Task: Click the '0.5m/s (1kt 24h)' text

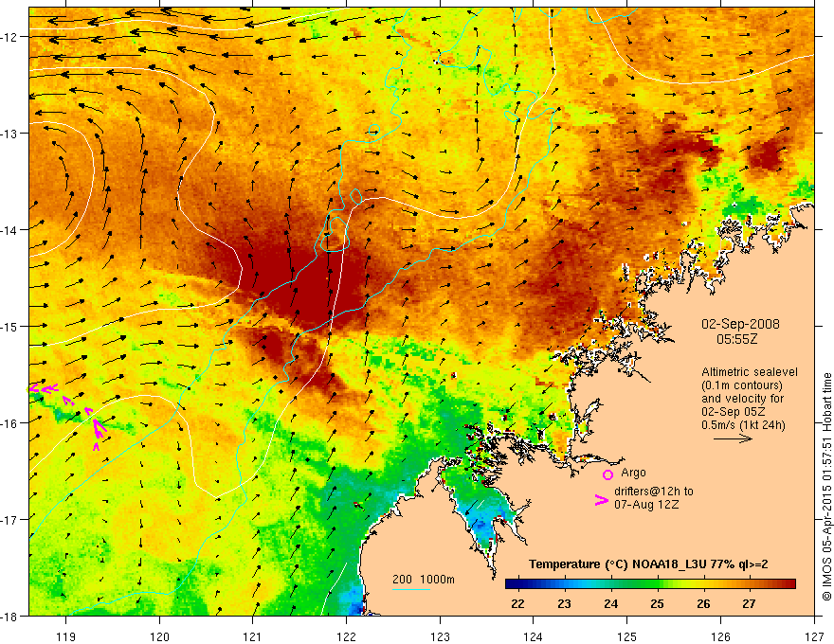Action: 744,425
